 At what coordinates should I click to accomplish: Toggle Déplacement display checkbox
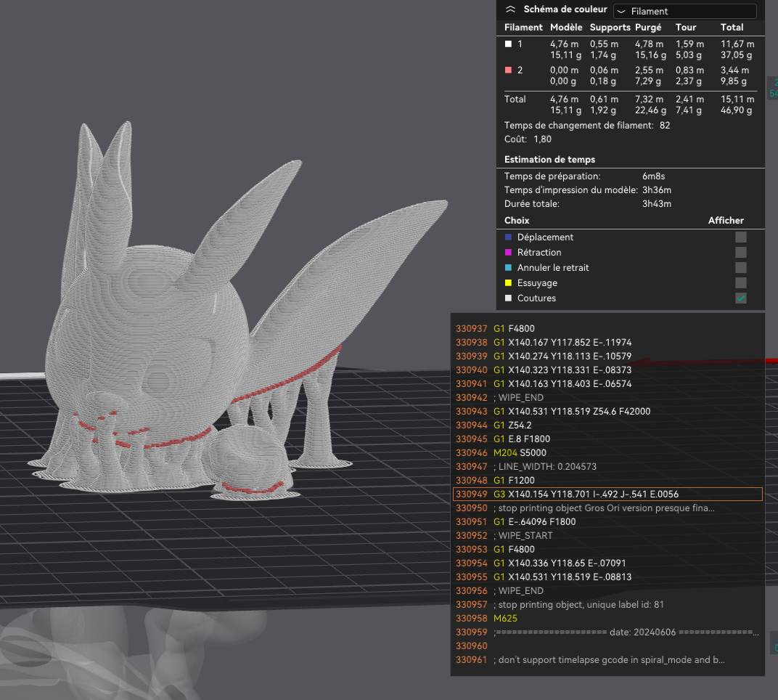tap(741, 237)
